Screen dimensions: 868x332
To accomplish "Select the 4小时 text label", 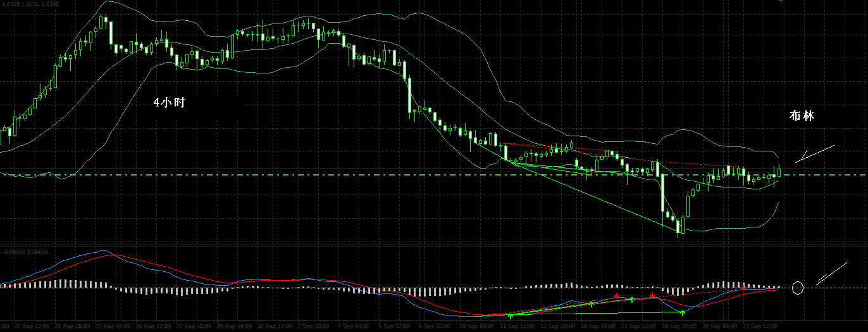I will (x=169, y=102).
